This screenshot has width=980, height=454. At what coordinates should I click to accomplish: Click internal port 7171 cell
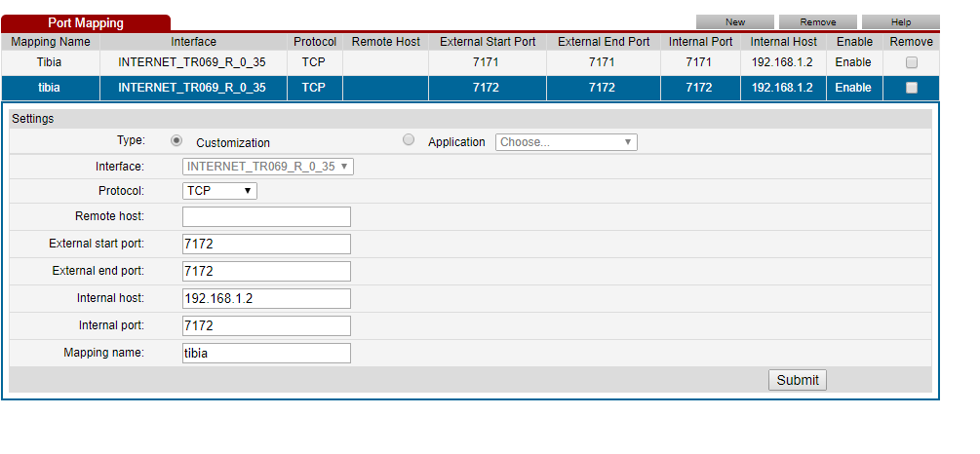(x=699, y=62)
